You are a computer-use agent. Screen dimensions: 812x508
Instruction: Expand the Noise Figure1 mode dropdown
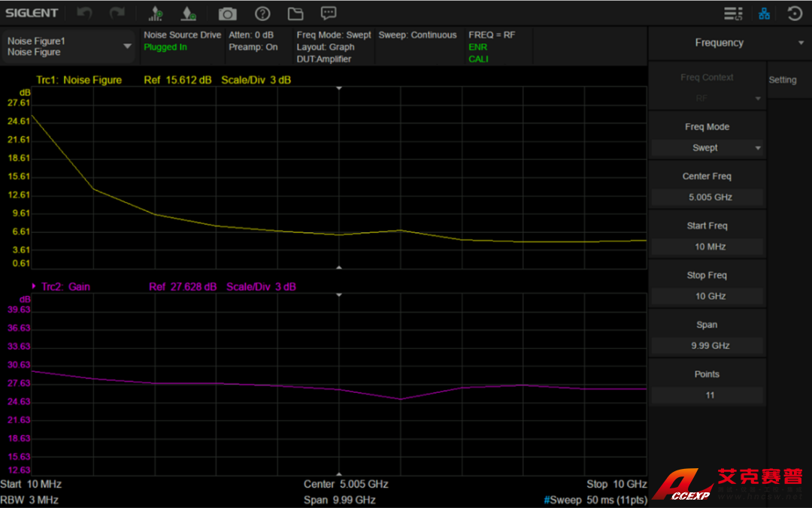127,47
